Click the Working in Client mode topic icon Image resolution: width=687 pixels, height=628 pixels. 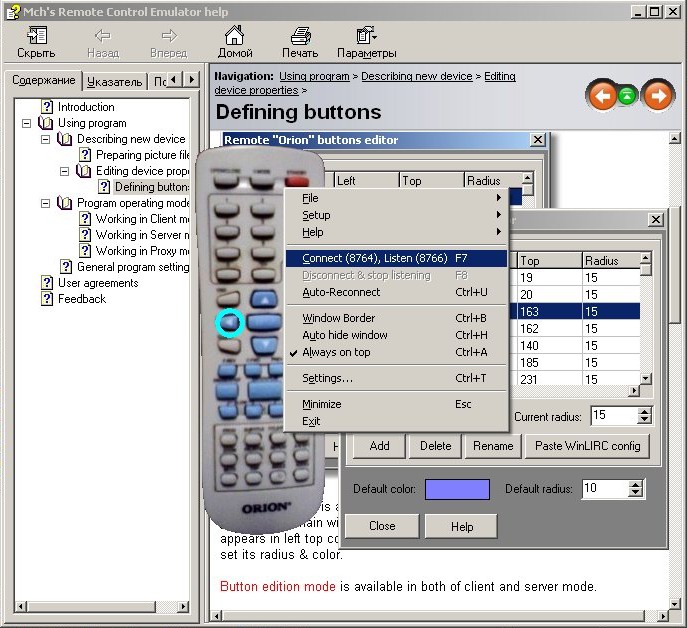(85, 219)
